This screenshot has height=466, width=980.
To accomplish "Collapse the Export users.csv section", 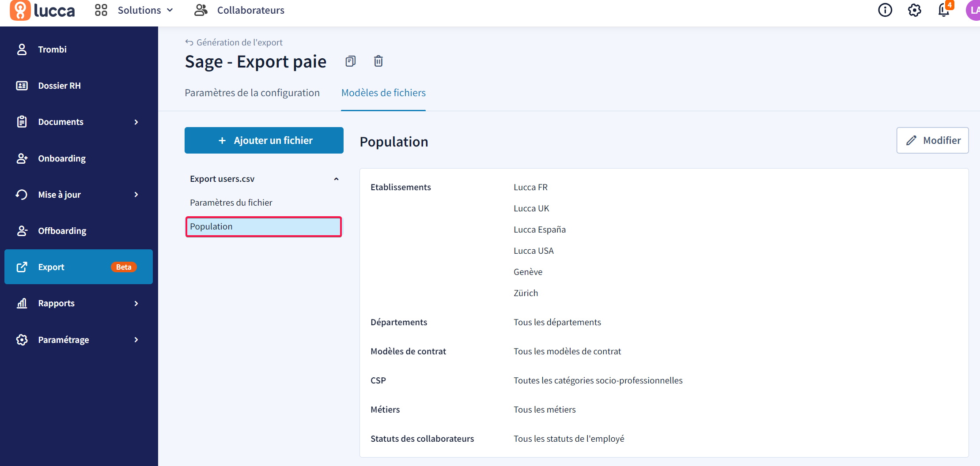I will pos(336,179).
